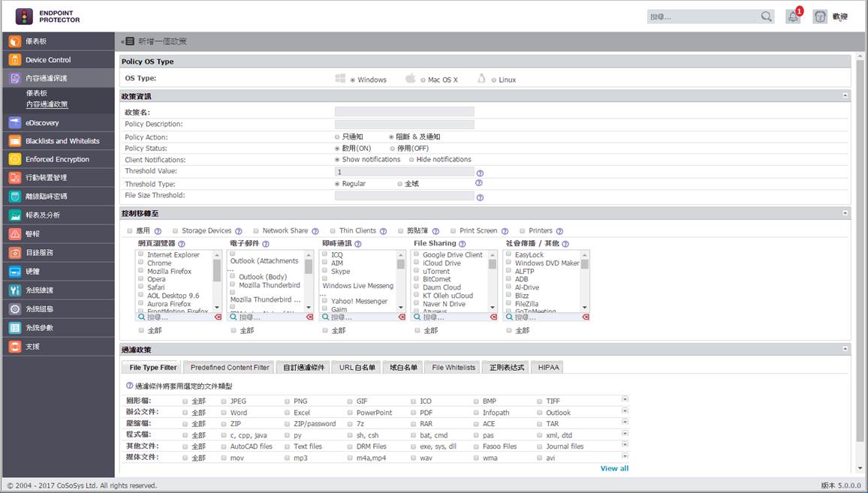
Task: Click the Device Control sidebar icon
Action: coord(15,60)
